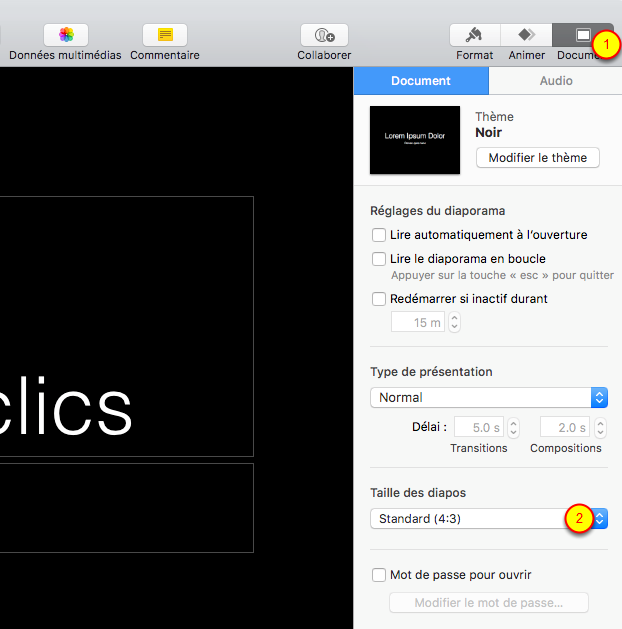
Task: Add a Commentaire sticky note
Action: pyautogui.click(x=165, y=35)
